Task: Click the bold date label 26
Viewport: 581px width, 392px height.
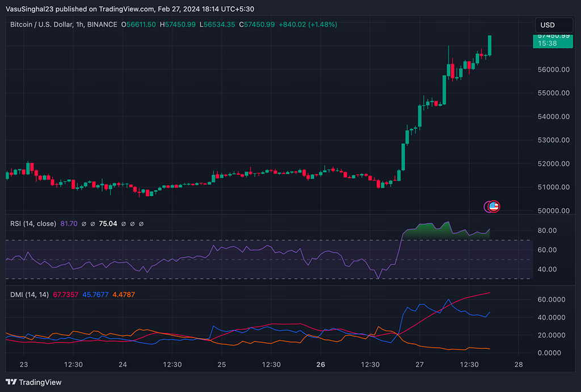Action: point(321,365)
